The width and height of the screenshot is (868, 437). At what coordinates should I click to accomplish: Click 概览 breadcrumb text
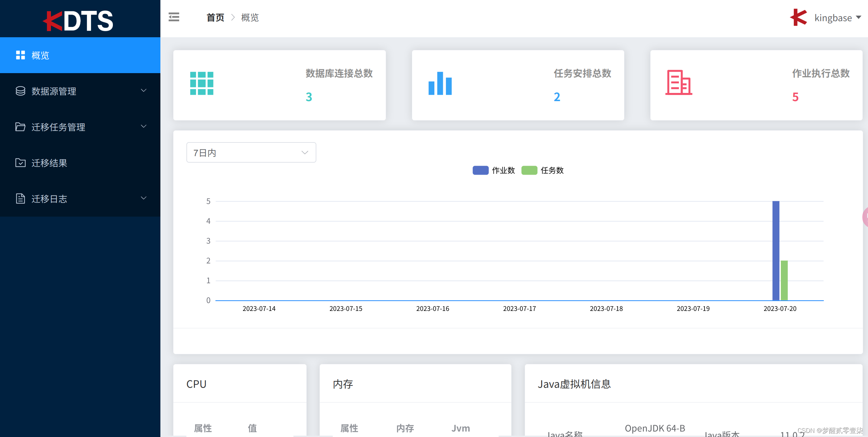[250, 17]
